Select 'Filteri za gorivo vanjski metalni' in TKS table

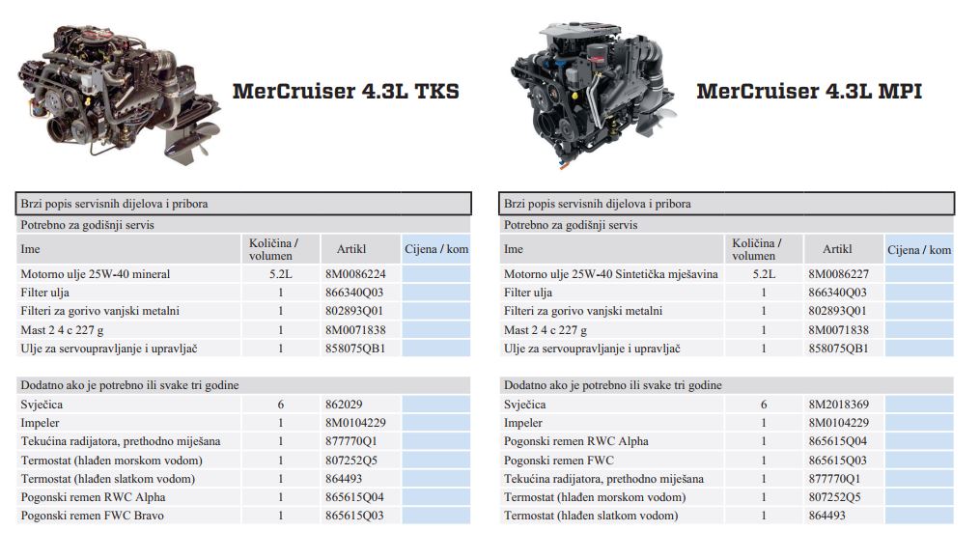(100, 311)
